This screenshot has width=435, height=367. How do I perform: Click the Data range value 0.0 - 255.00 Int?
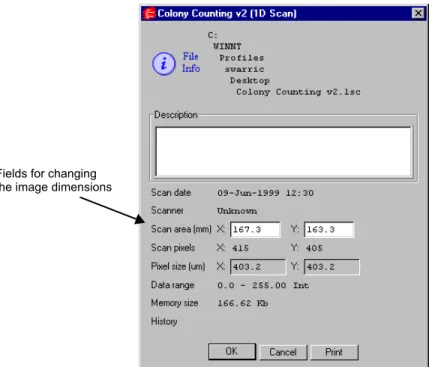tap(263, 286)
